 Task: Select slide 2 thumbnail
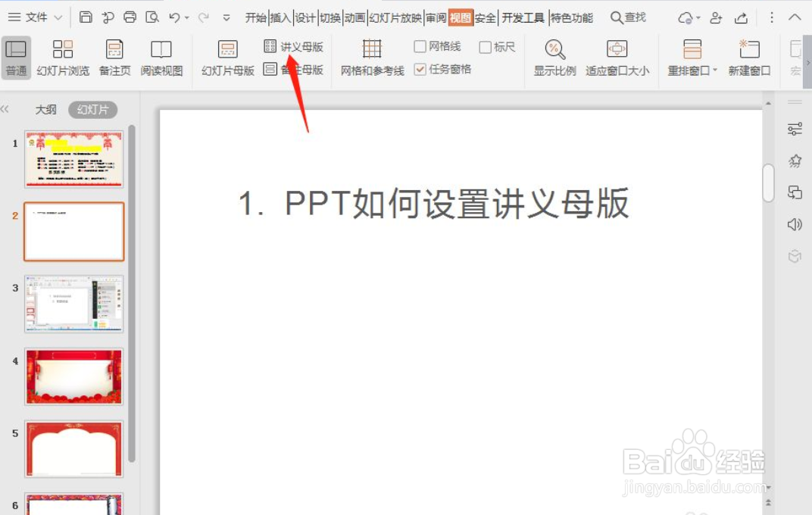coord(74,231)
